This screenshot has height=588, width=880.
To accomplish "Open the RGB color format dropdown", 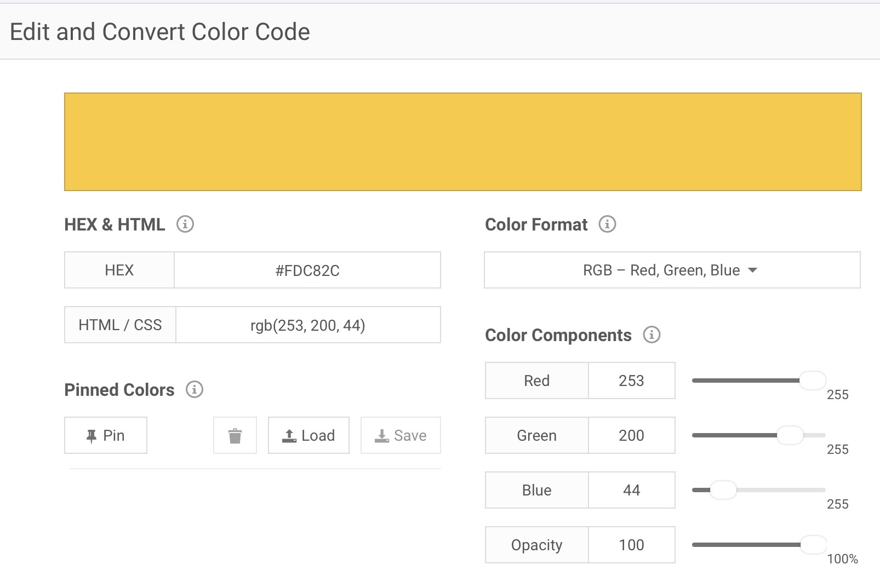I will point(672,270).
